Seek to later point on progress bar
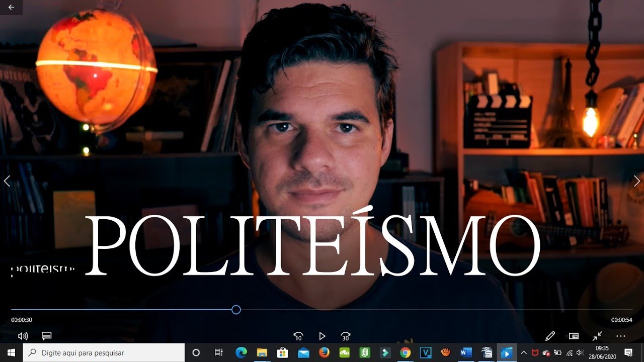This screenshot has width=644, height=362. [x=436, y=310]
